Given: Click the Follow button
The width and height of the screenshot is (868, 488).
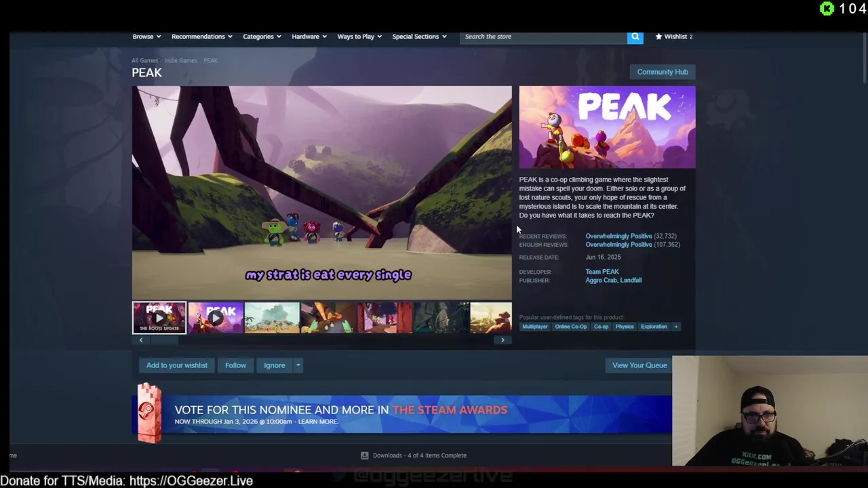Looking at the screenshot, I should click(235, 365).
